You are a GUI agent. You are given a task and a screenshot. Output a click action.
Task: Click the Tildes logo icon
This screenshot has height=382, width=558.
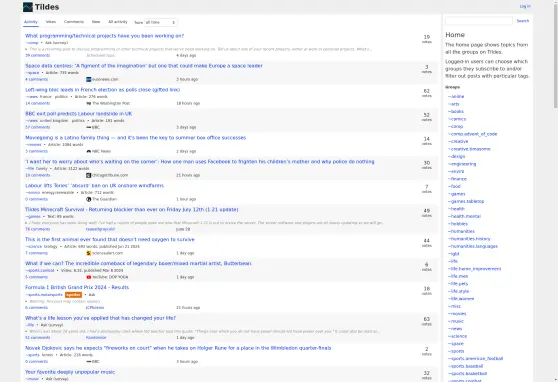(x=28, y=7)
